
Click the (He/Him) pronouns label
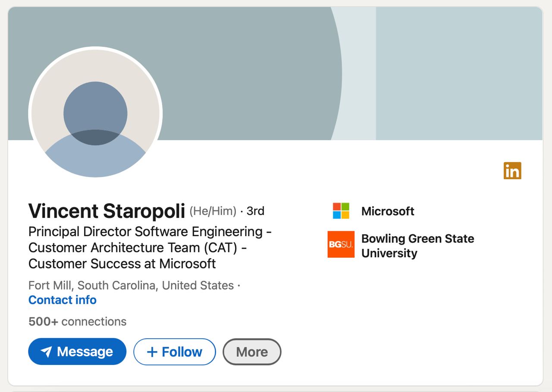[x=213, y=211]
